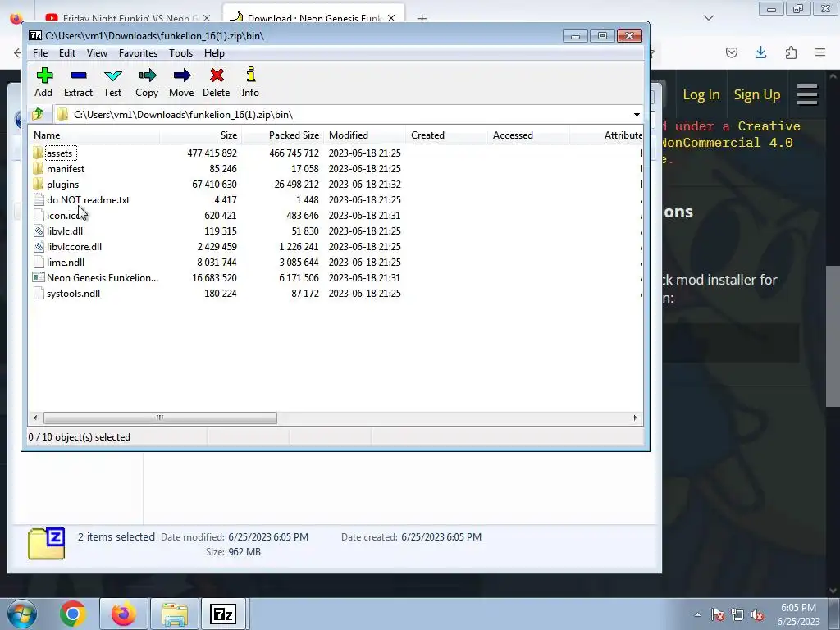
Task: Click the taskbar clock showing 6:05 PM
Action: click(798, 614)
